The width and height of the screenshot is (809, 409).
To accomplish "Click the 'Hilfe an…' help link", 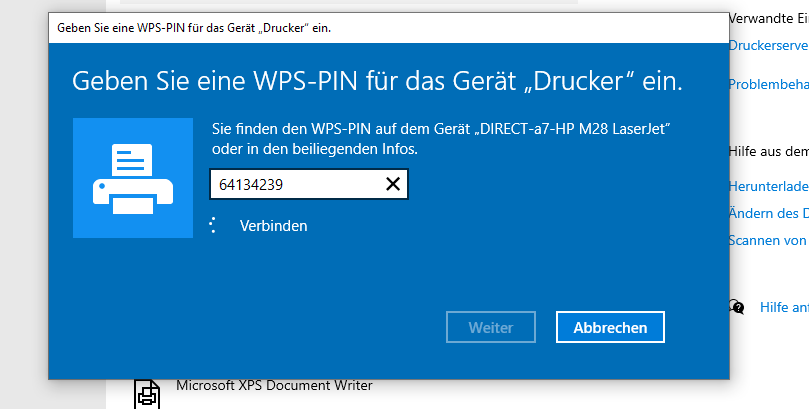I will pos(784,307).
